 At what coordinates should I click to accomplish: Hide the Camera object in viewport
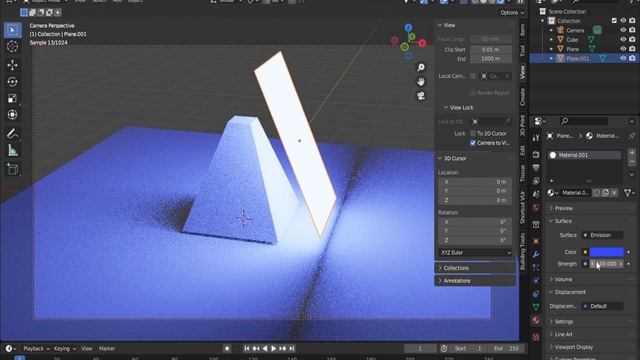point(623,30)
